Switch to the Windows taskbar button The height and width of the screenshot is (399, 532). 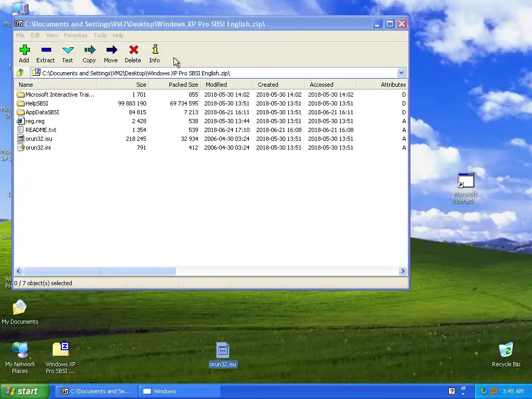[179, 391]
